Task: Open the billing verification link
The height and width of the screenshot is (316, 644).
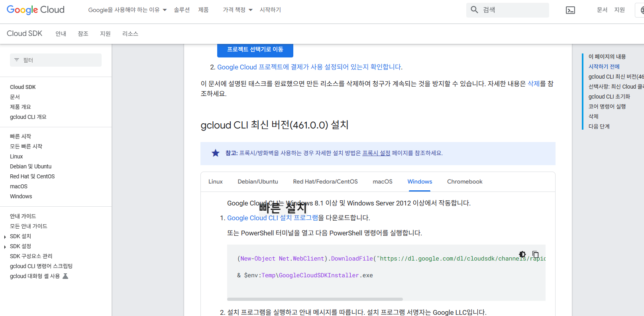Action: point(310,67)
